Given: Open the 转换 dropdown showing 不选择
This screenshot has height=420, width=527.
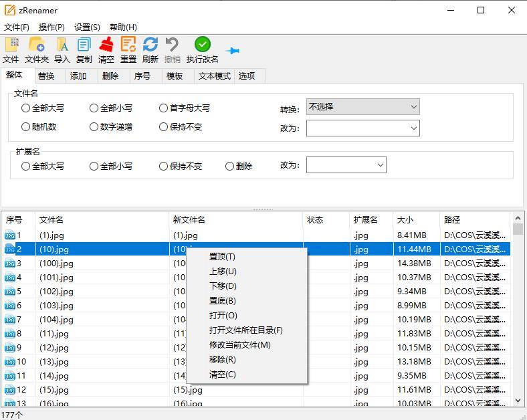Looking at the screenshot, I should click(362, 107).
